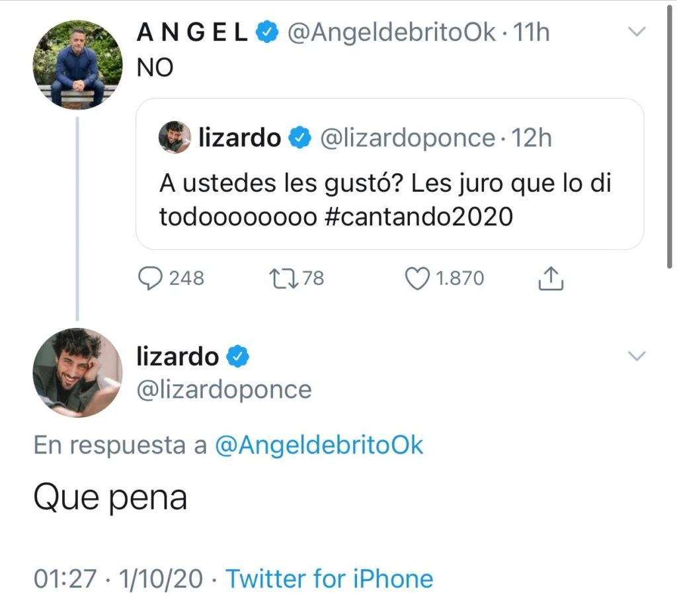Open the quoted tweet's small lizardo avatar
Screen dimensions: 677x616
click(175, 137)
